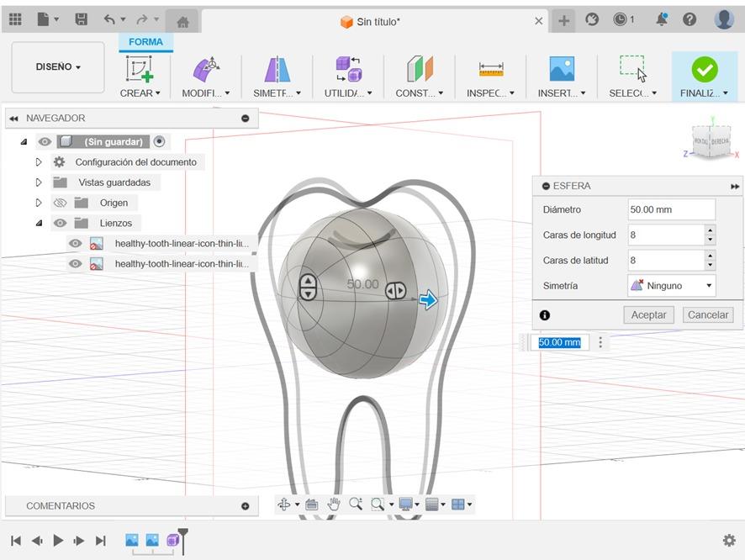Click the Save disk icon
Viewport: 745px width, 560px height.
click(82, 19)
